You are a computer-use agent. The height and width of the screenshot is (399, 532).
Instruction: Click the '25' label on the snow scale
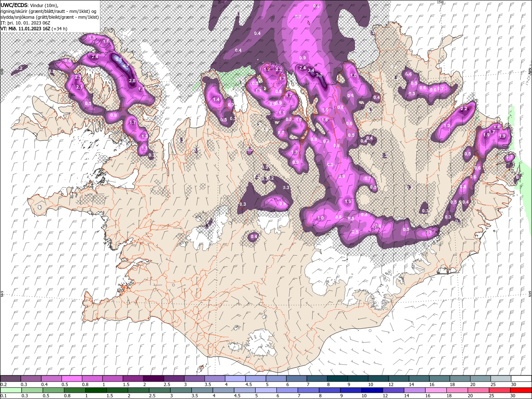coord(493,384)
